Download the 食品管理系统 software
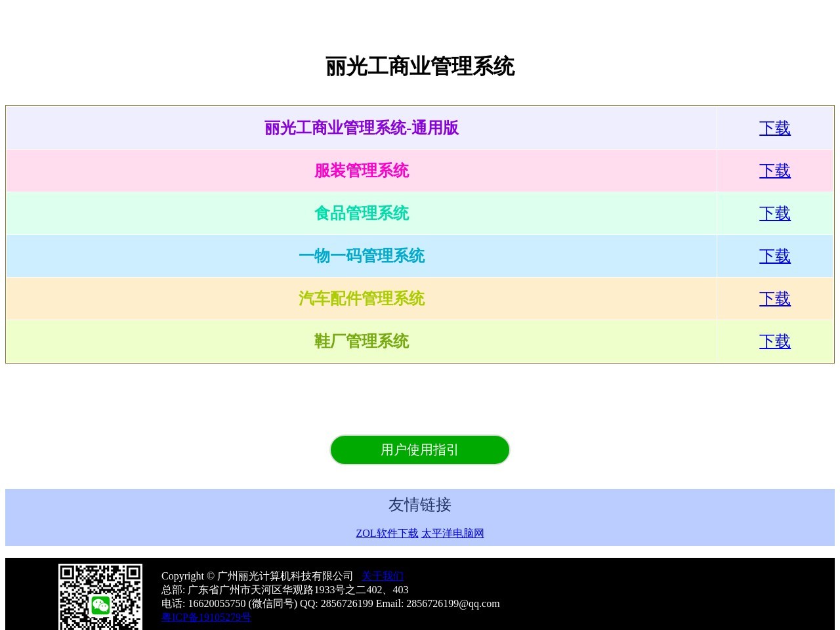 [x=775, y=213]
